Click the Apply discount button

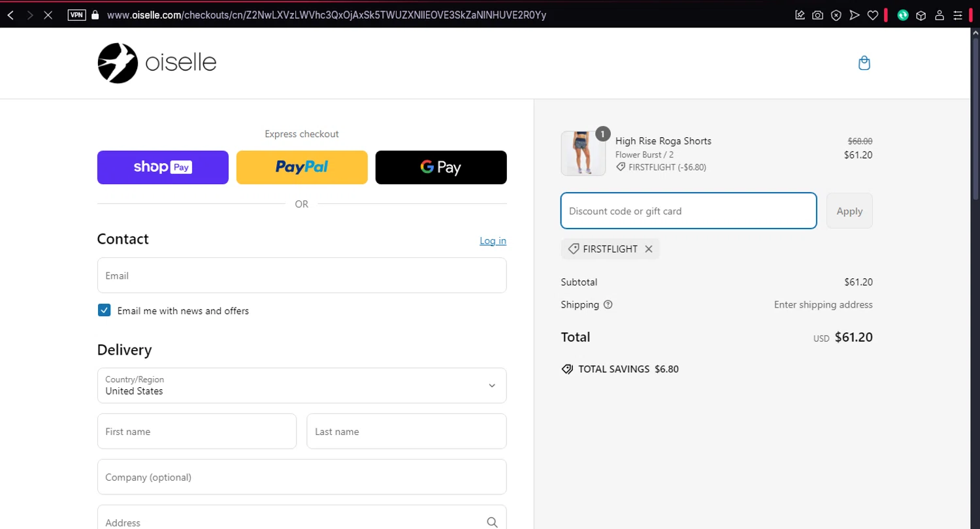point(849,211)
